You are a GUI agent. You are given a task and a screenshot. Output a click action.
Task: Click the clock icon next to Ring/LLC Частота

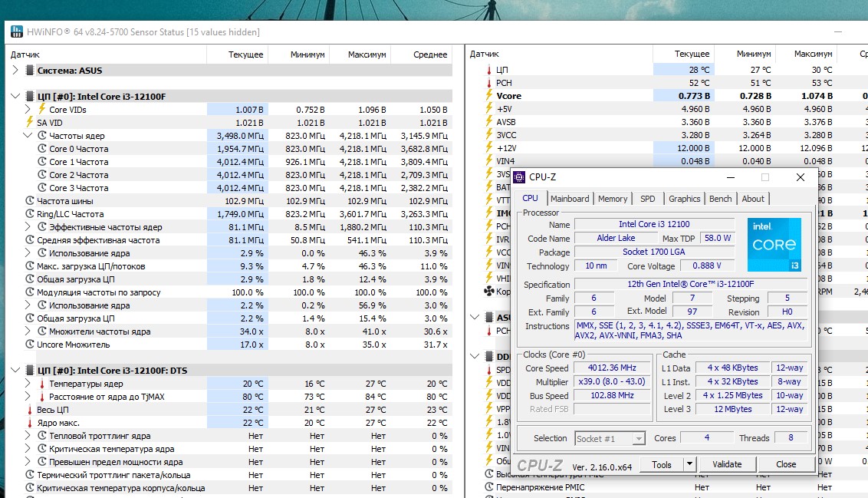pos(29,214)
